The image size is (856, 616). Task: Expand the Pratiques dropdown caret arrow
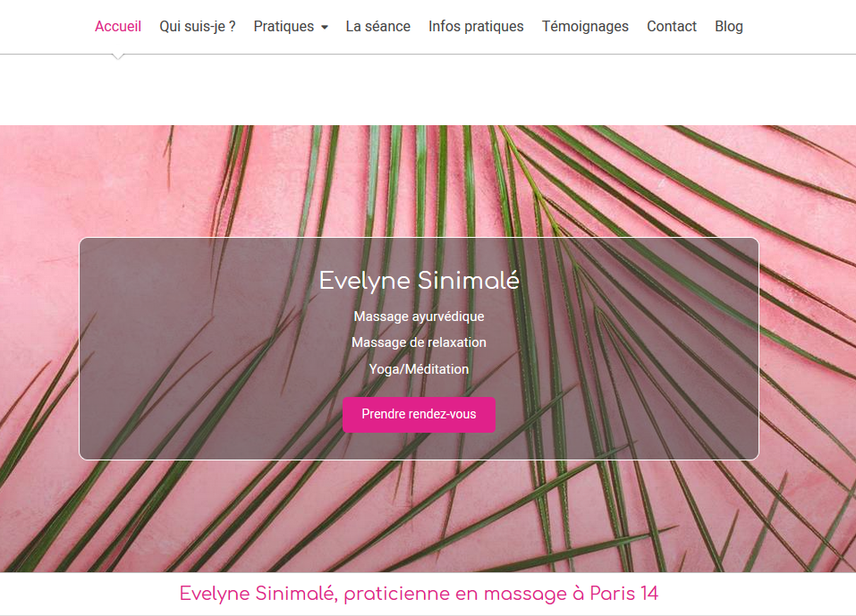tap(325, 28)
